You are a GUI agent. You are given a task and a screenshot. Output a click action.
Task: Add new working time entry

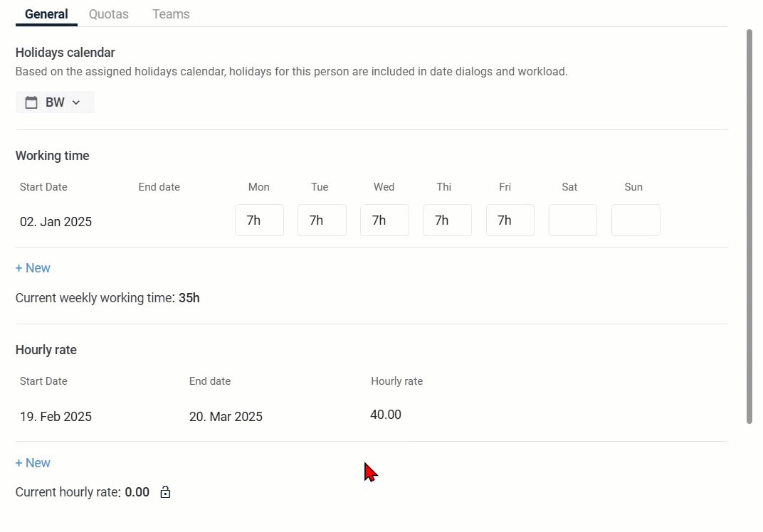pyautogui.click(x=33, y=268)
